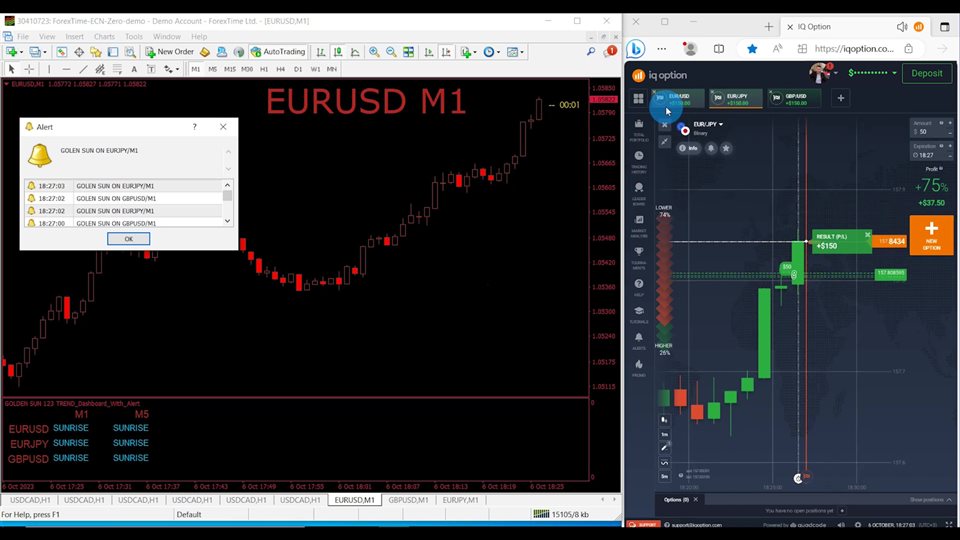Click the Alert dialog help question mark

195,127
